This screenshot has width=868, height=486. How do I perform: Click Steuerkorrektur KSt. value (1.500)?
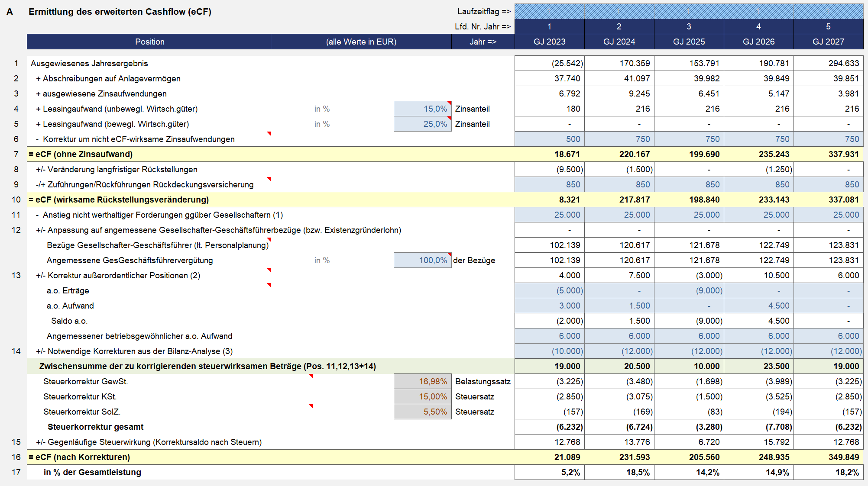pos(689,396)
